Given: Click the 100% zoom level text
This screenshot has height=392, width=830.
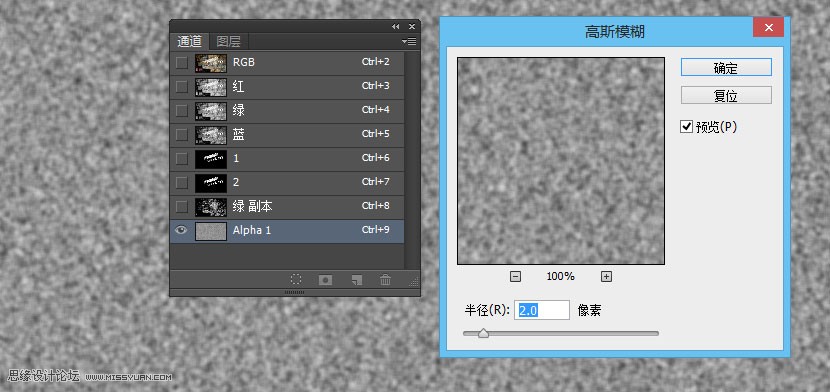Looking at the screenshot, I should click(x=561, y=276).
